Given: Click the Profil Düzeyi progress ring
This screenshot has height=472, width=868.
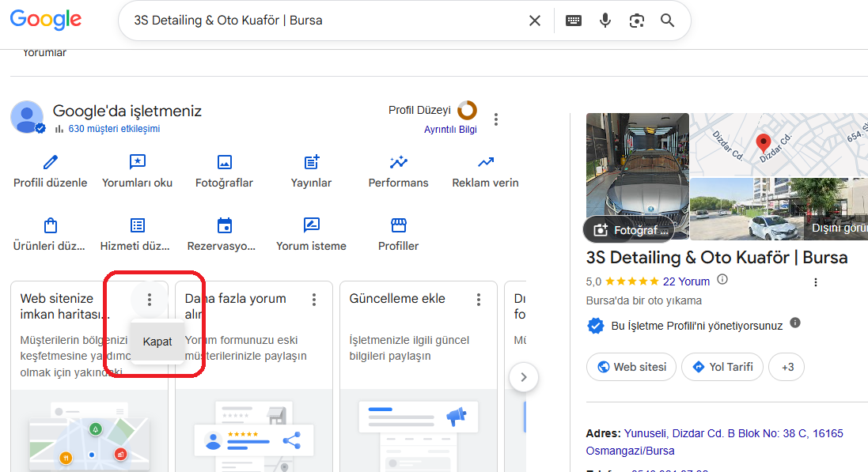Looking at the screenshot, I should [x=467, y=110].
